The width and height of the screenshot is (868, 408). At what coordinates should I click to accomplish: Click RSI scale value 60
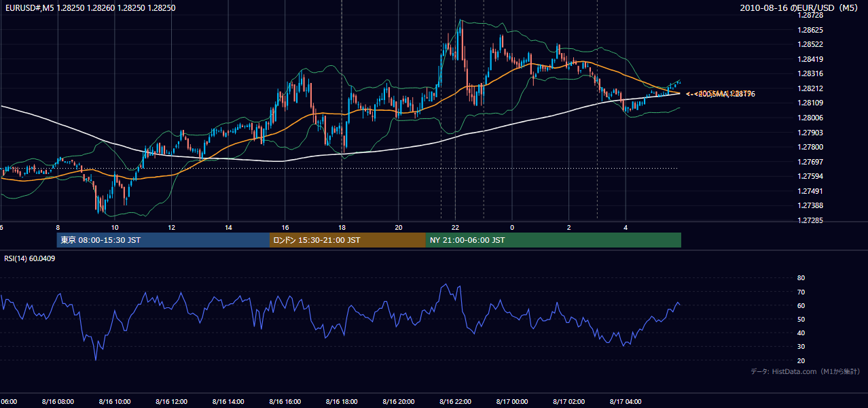pos(801,305)
